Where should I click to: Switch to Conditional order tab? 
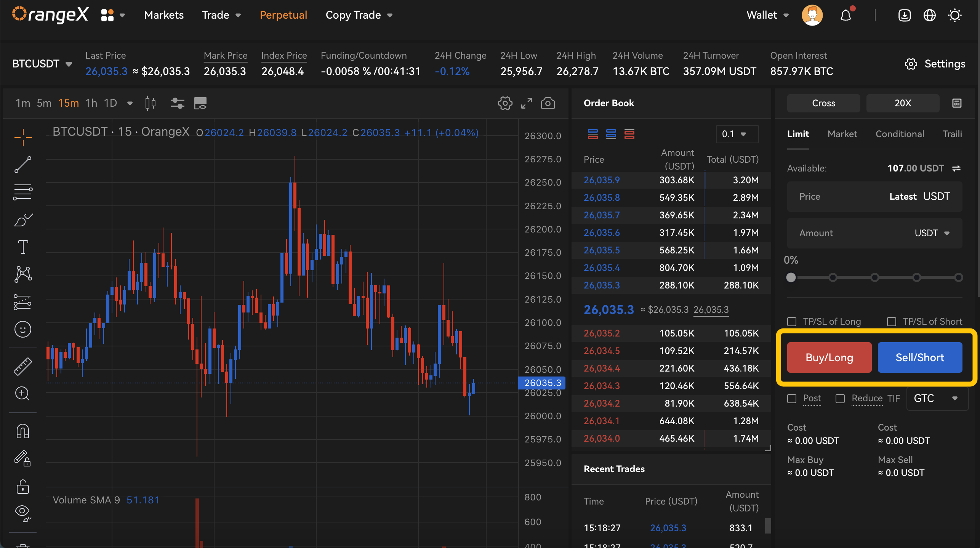900,134
